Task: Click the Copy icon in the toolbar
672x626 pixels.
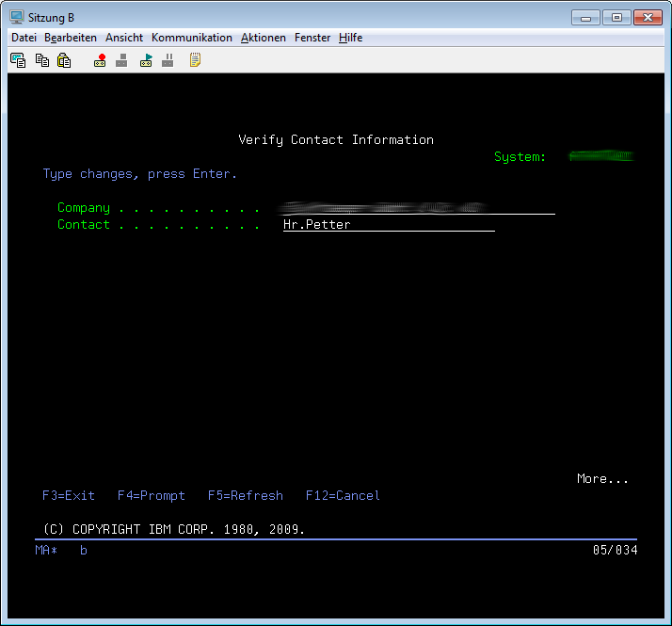Action: [41, 60]
